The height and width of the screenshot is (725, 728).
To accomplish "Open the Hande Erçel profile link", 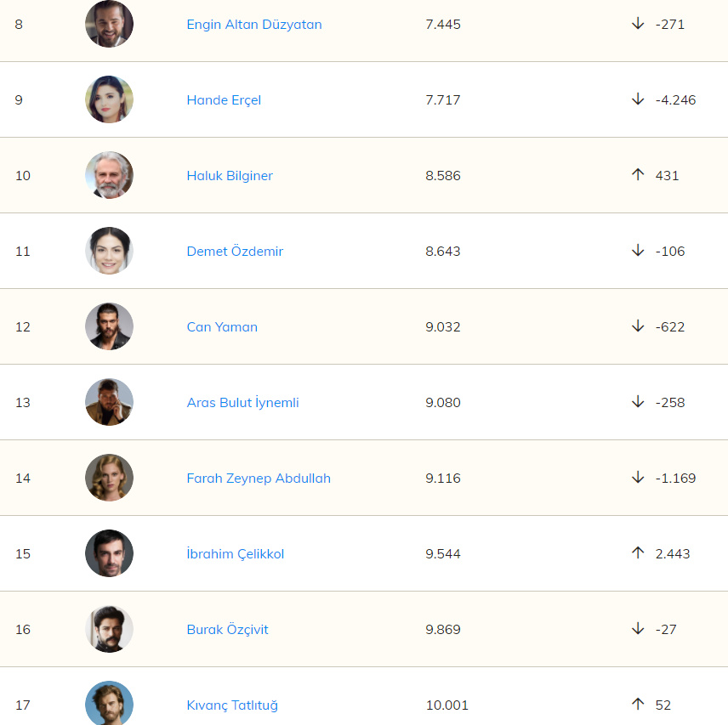I will click(x=224, y=100).
